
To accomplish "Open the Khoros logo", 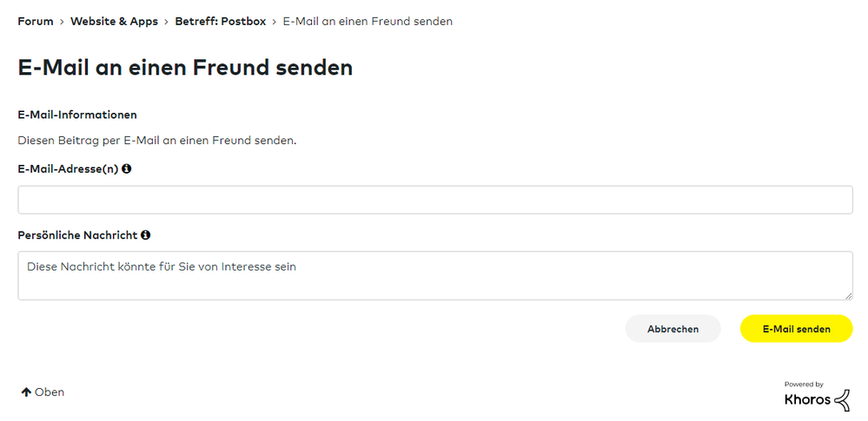I will click(817, 400).
